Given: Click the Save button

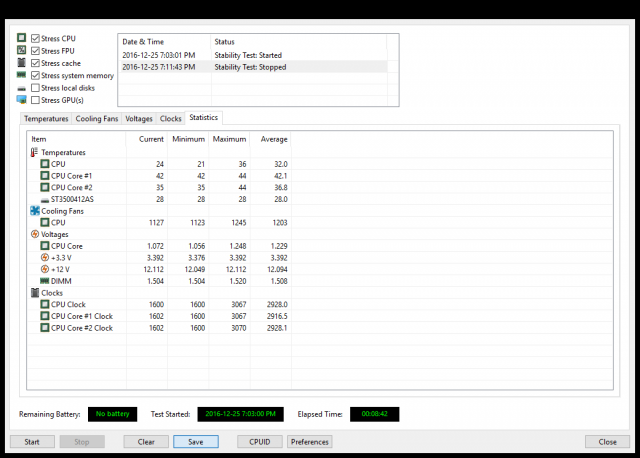Looking at the screenshot, I should coord(195,441).
